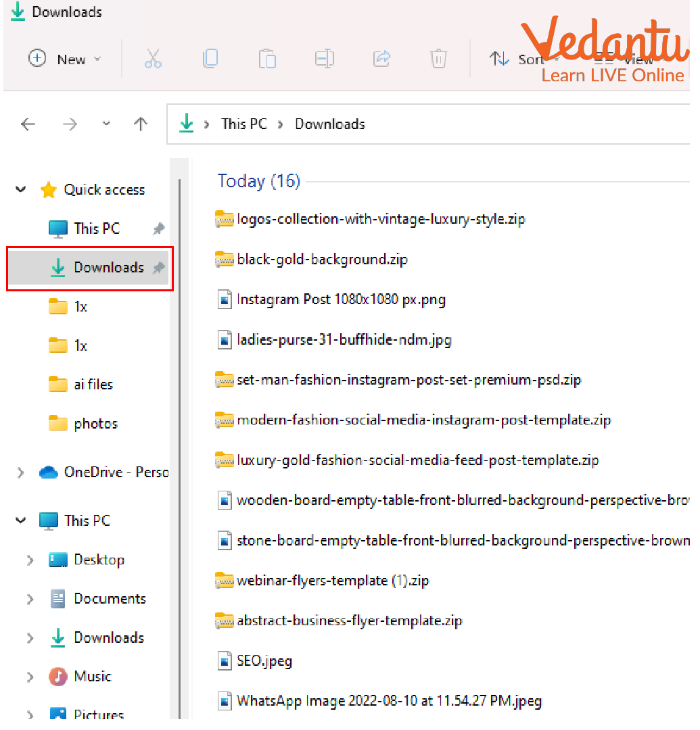This screenshot has width=700, height=730.
Task: Collapse the Today (16) group header
Action: [x=258, y=181]
